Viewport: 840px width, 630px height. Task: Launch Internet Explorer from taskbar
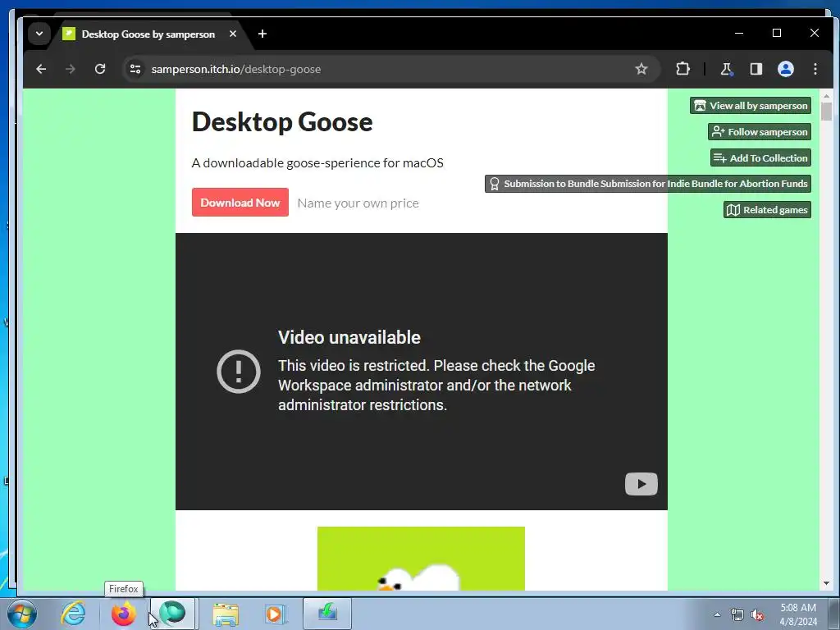click(73, 614)
